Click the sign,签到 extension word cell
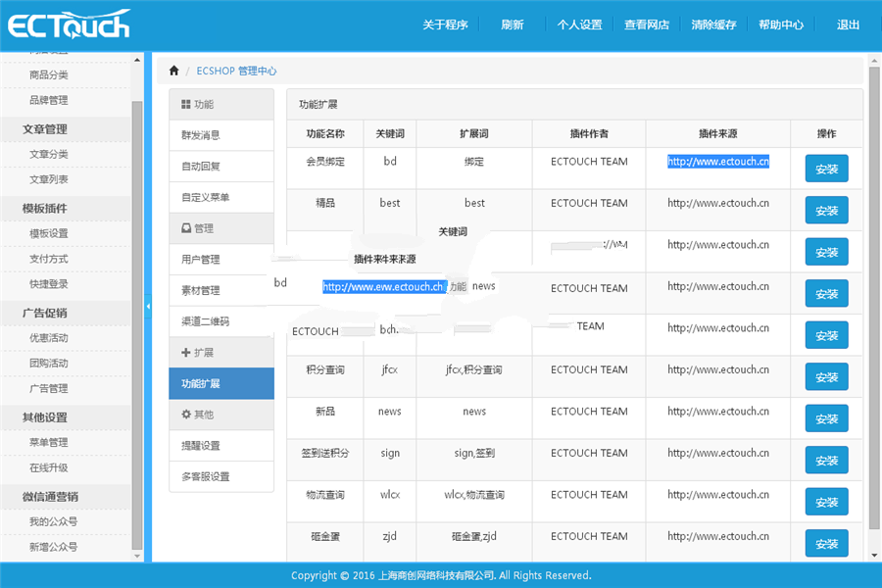 474,453
